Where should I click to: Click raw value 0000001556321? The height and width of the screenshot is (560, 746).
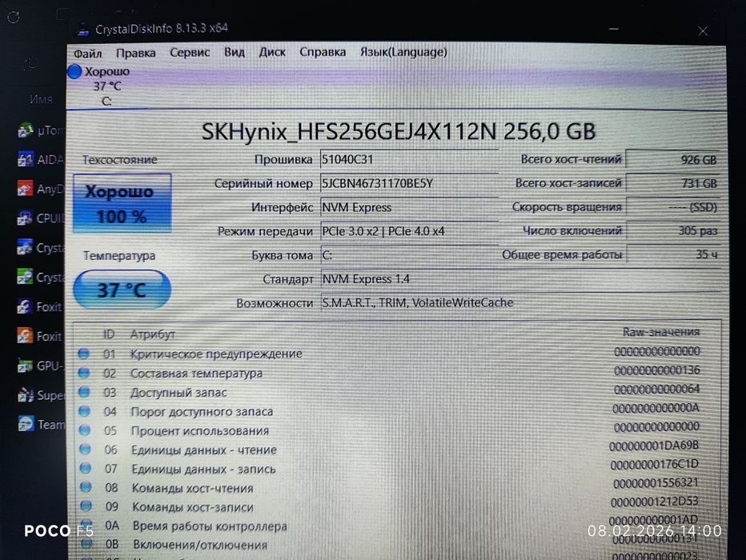pyautogui.click(x=656, y=483)
